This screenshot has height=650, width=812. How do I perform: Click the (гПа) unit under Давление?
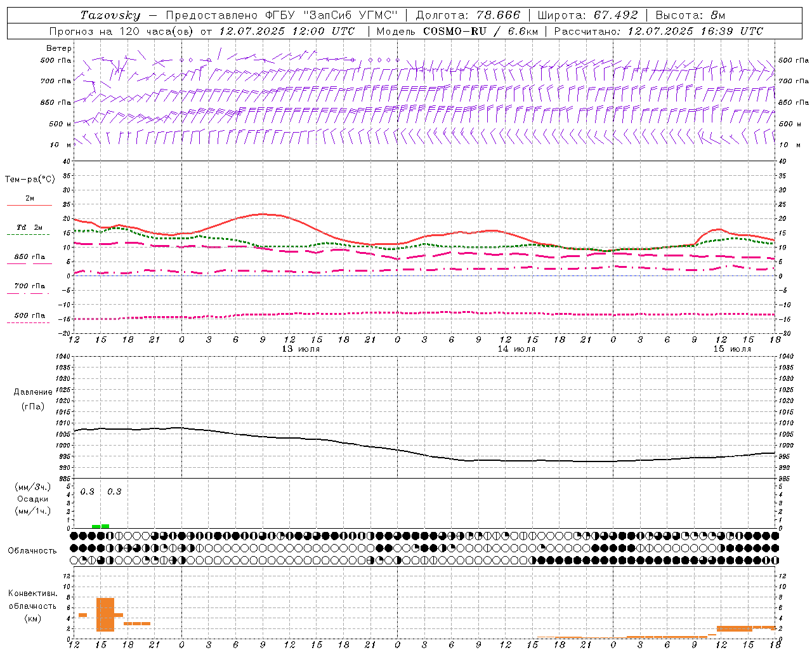[33, 406]
